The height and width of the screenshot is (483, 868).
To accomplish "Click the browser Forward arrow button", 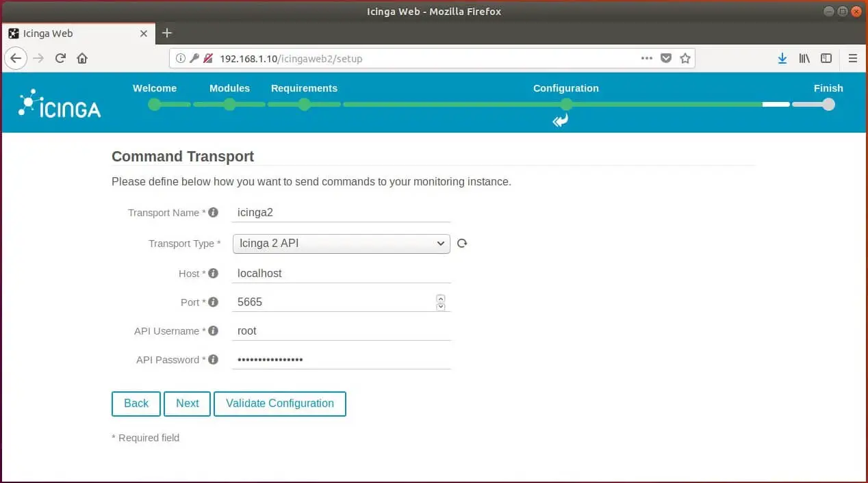I will 39,58.
